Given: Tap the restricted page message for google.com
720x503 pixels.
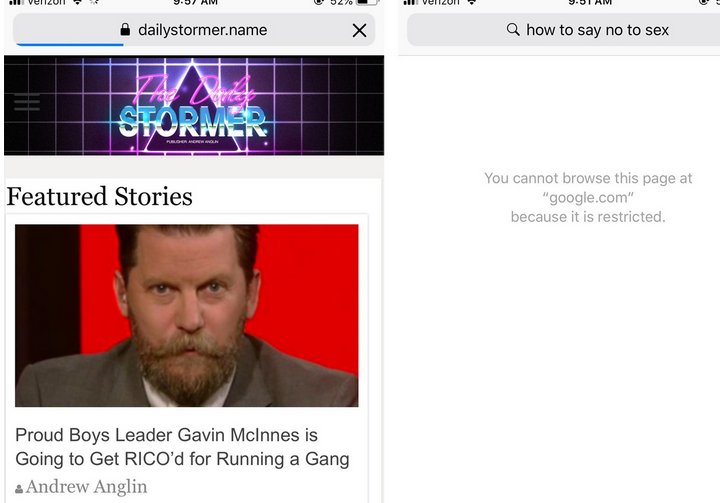Looking at the screenshot, I should pyautogui.click(x=588, y=198).
